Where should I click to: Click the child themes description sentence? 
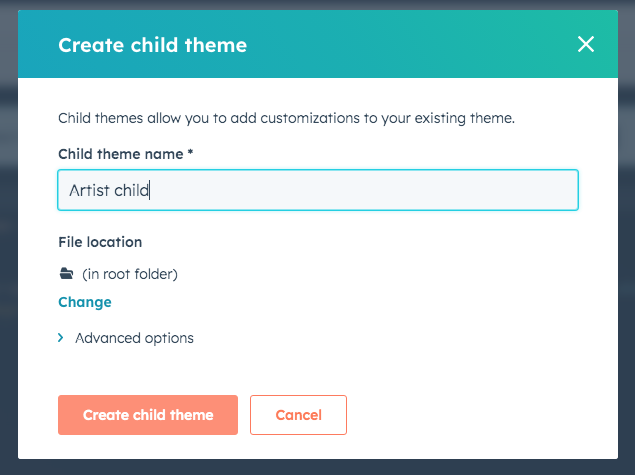tap(286, 118)
